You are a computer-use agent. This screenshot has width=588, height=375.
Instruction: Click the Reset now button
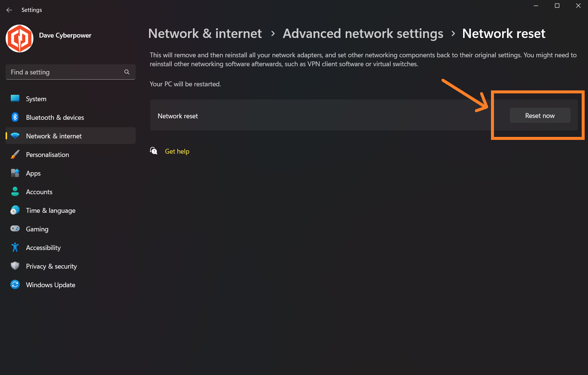coord(540,115)
